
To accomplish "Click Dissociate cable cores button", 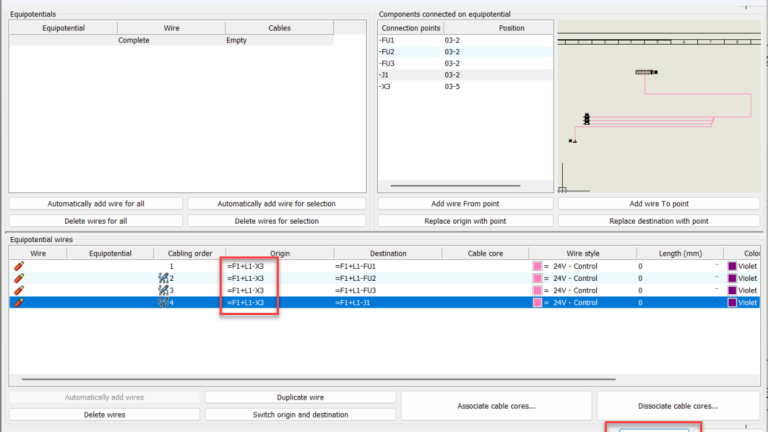I will tap(678, 406).
